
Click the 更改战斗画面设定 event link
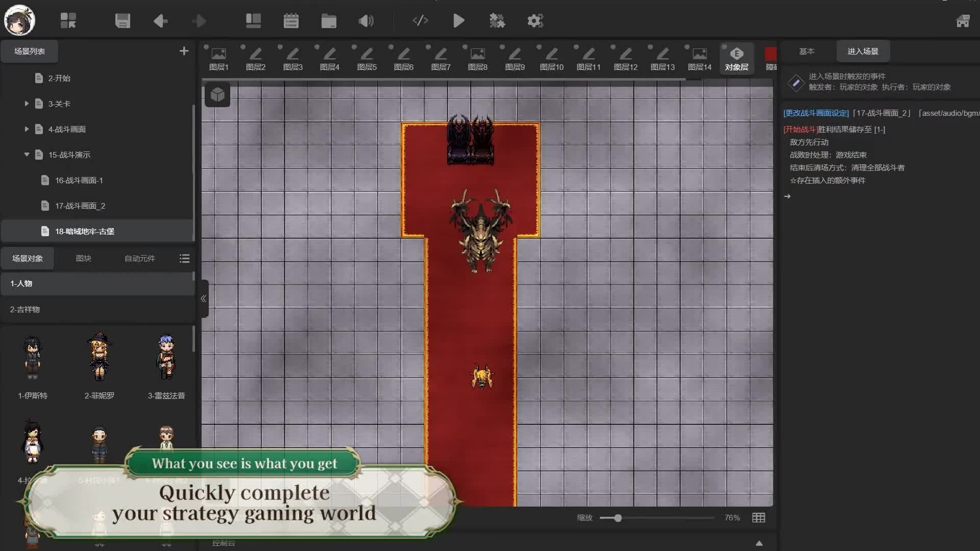coord(816,113)
